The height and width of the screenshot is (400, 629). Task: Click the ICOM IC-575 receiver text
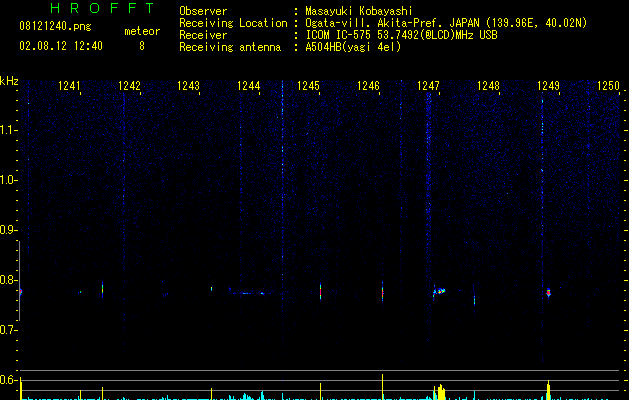[x=402, y=35]
